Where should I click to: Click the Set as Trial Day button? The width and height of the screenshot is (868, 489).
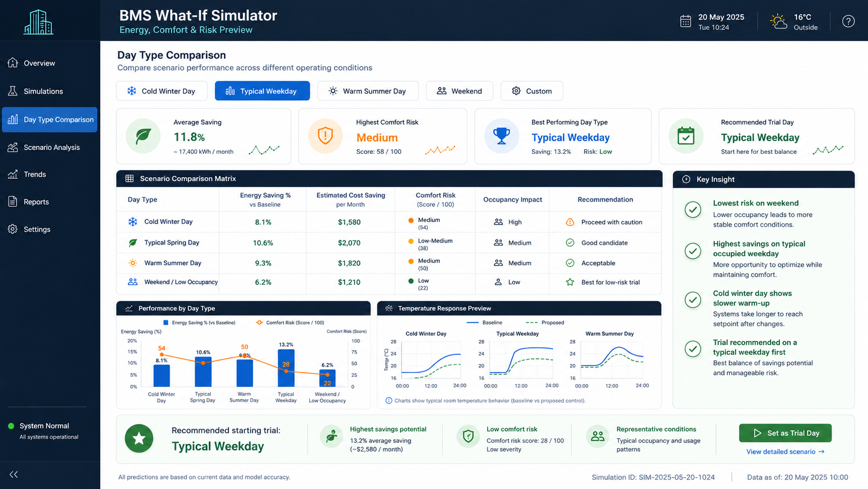click(785, 433)
